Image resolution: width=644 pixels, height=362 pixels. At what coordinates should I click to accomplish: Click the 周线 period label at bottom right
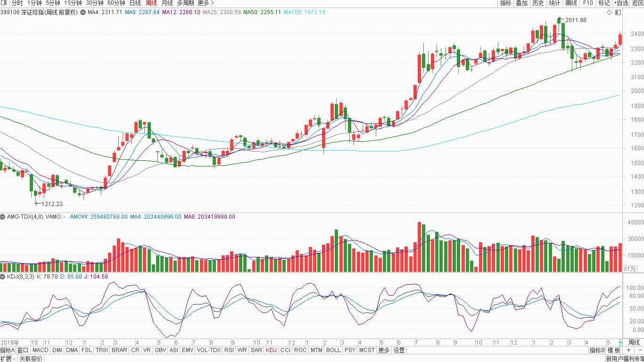634,342
